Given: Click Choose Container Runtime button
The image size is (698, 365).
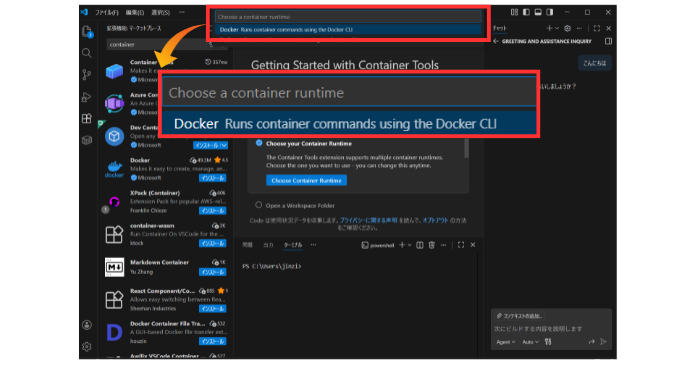Looking at the screenshot, I should tap(306, 180).
